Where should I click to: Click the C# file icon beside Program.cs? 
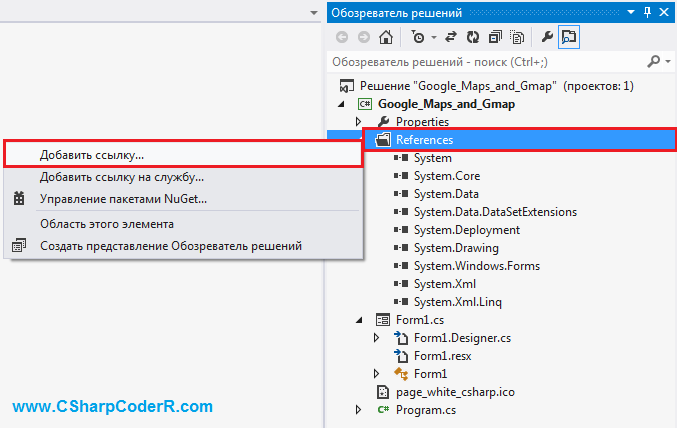click(x=383, y=409)
